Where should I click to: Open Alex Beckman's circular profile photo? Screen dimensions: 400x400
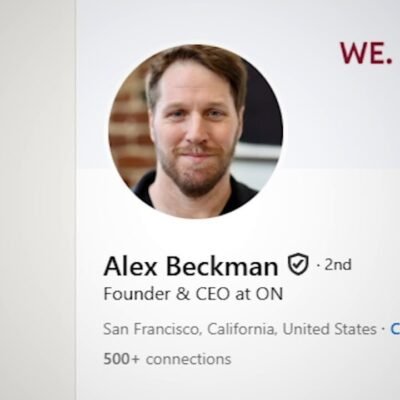coord(196,132)
